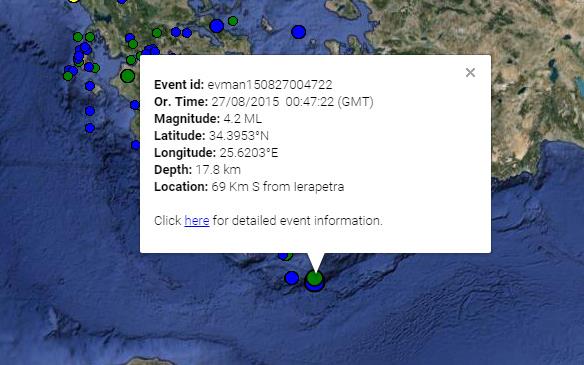584x365 pixels.
Task: Select the blue marker peeking below the popup's bottom edge
Action: click(283, 256)
